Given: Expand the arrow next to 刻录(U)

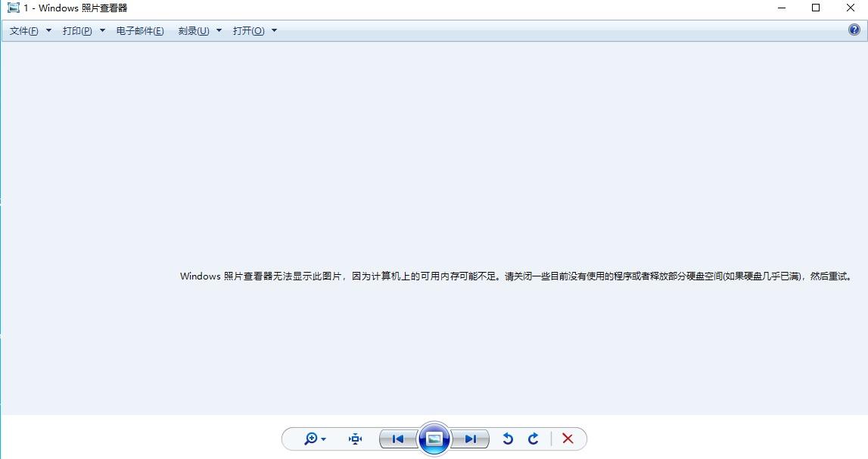Looking at the screenshot, I should click(219, 30).
